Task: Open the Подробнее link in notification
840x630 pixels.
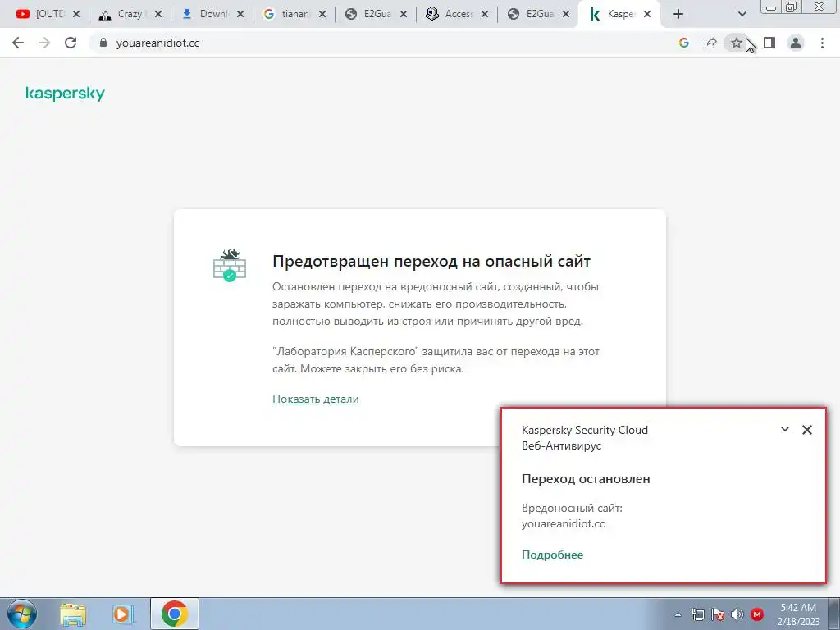Action: pos(552,555)
